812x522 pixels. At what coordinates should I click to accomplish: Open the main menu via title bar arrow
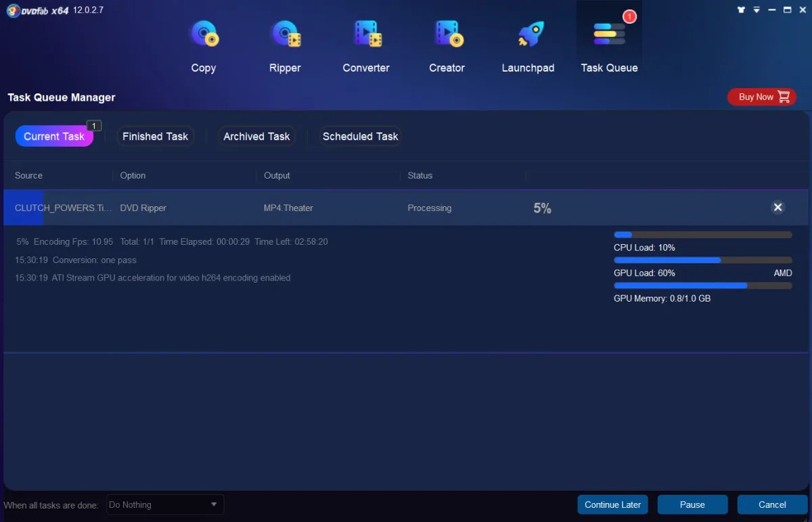click(x=757, y=9)
